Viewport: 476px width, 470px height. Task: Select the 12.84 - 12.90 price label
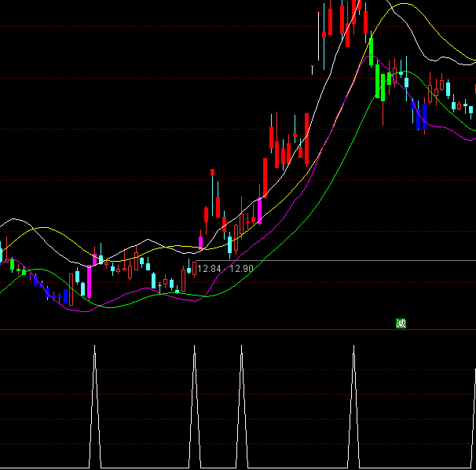tap(225, 269)
